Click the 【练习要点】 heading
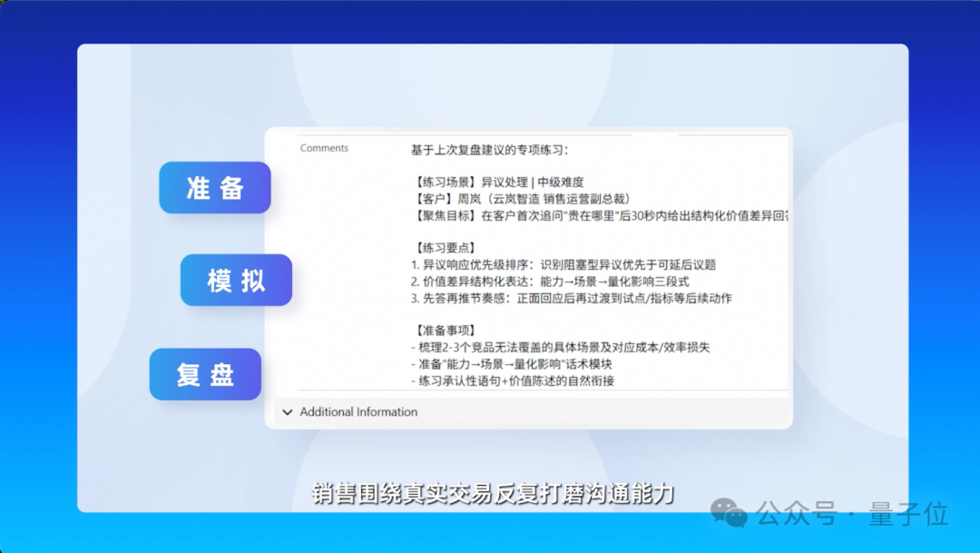The width and height of the screenshot is (980, 553). (x=445, y=248)
